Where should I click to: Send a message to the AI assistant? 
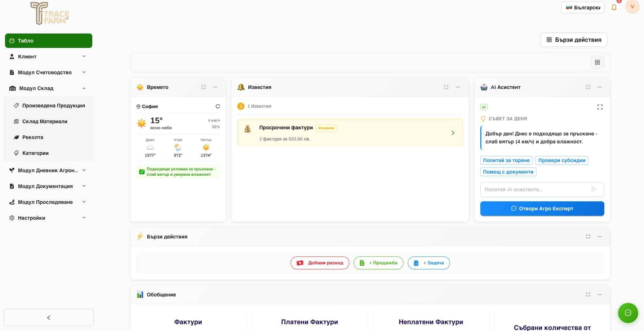[594, 189]
